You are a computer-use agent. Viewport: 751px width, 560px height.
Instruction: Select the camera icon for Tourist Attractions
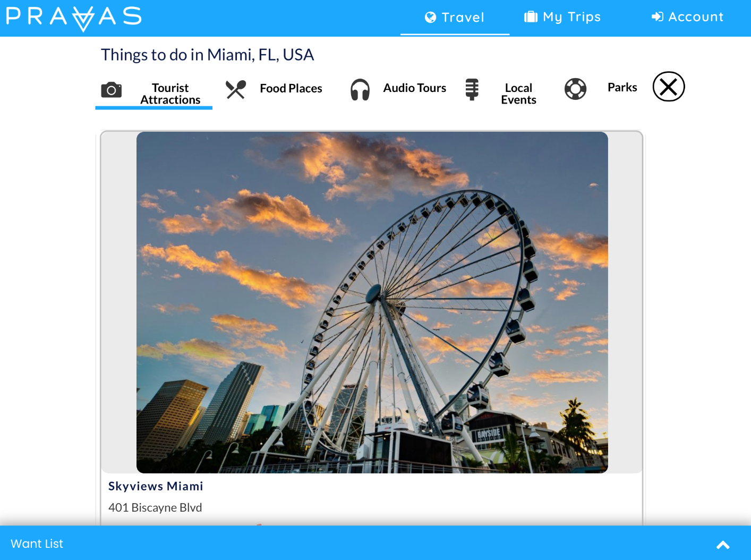click(111, 90)
